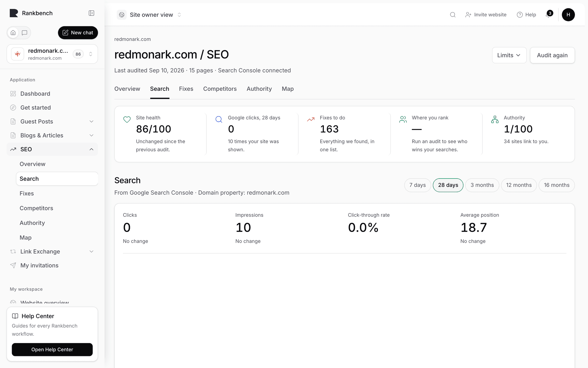Expand Guest Posts chevron
The image size is (588, 368).
click(91, 122)
